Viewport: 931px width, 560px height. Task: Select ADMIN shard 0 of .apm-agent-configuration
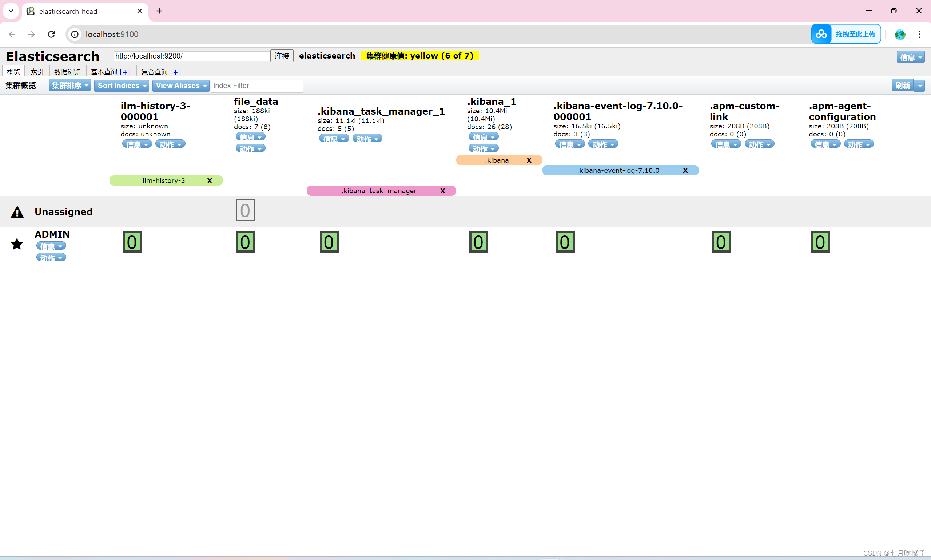(820, 242)
